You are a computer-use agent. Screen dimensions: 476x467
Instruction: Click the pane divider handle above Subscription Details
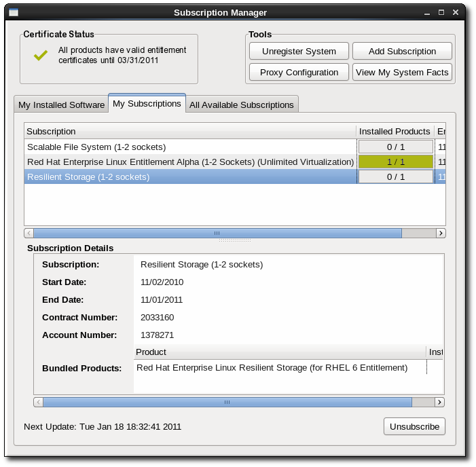click(235, 240)
